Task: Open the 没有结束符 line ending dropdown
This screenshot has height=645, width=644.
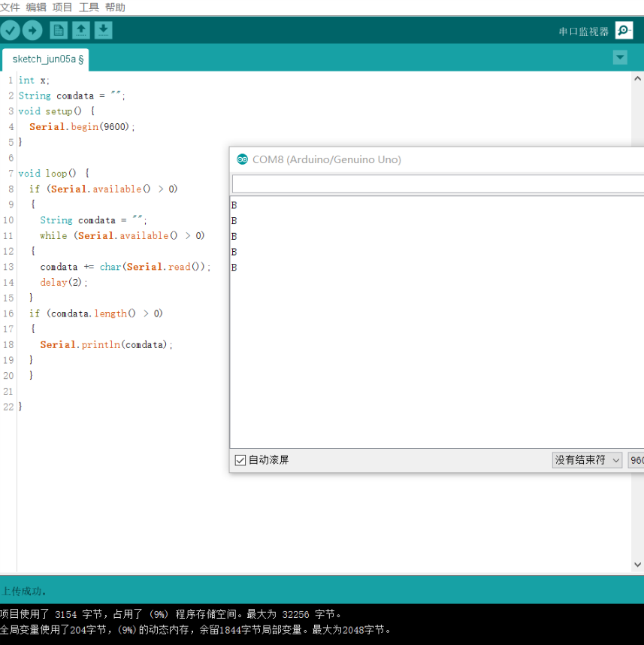Action: [x=587, y=460]
